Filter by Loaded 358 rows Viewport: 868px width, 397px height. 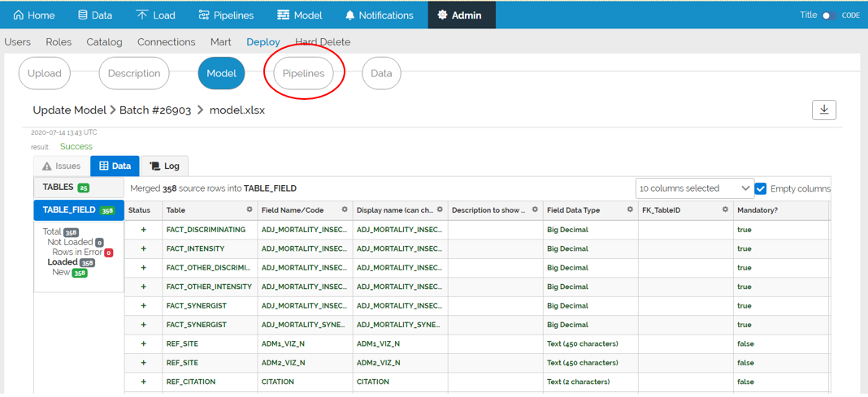point(72,262)
